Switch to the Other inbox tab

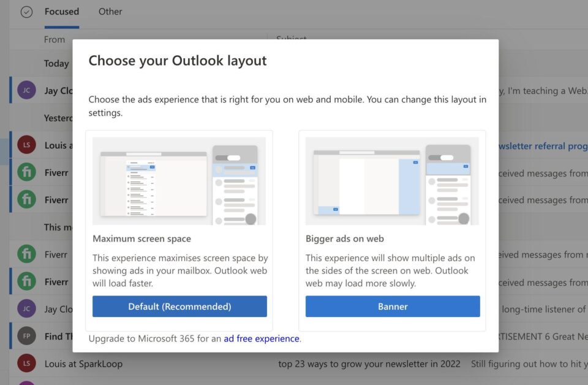[110, 11]
